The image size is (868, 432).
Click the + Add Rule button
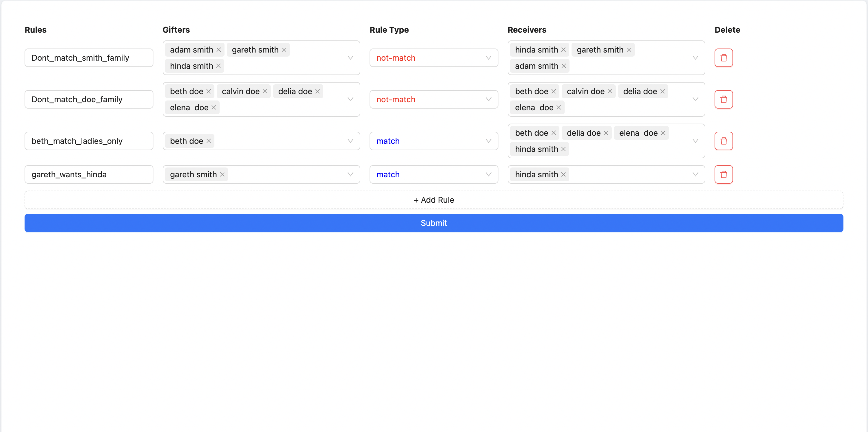pos(434,200)
